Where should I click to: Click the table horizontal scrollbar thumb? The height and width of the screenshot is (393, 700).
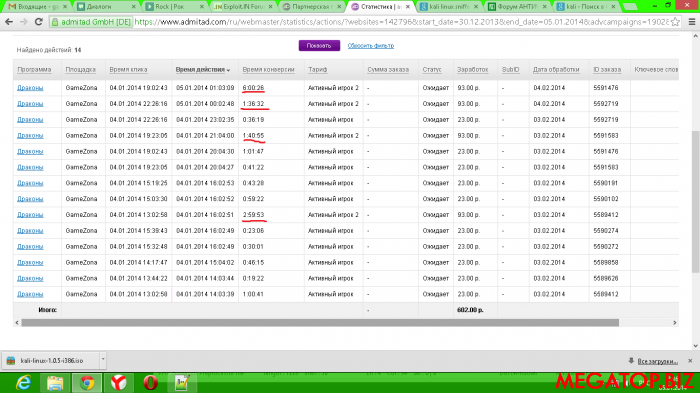point(320,322)
